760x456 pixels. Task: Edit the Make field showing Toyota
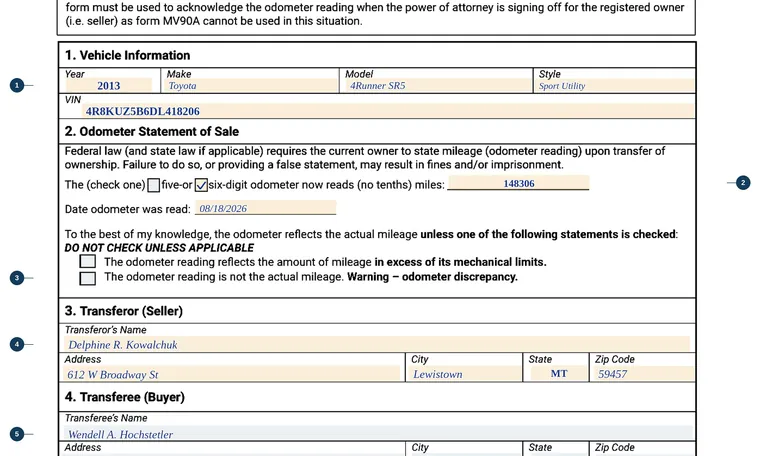251,86
